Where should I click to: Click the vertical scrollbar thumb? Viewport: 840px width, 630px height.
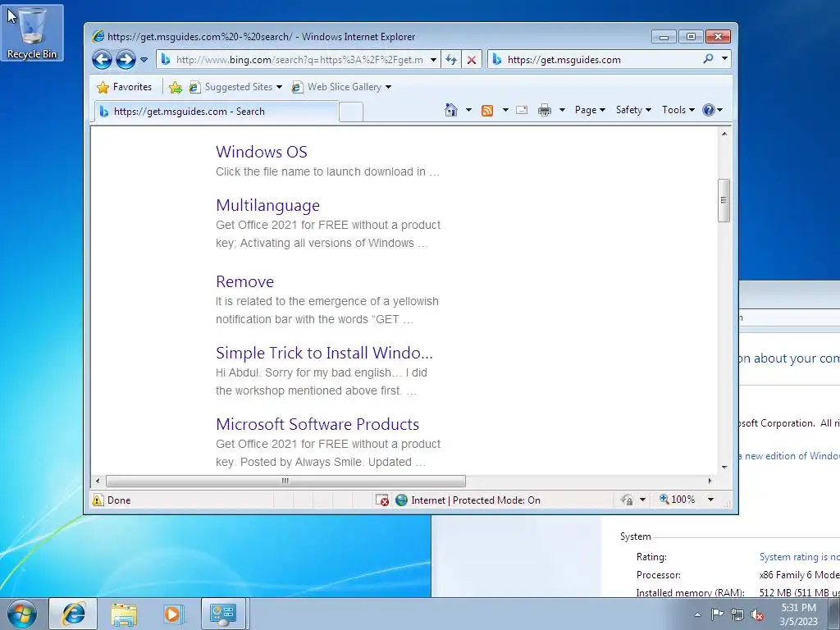point(724,200)
